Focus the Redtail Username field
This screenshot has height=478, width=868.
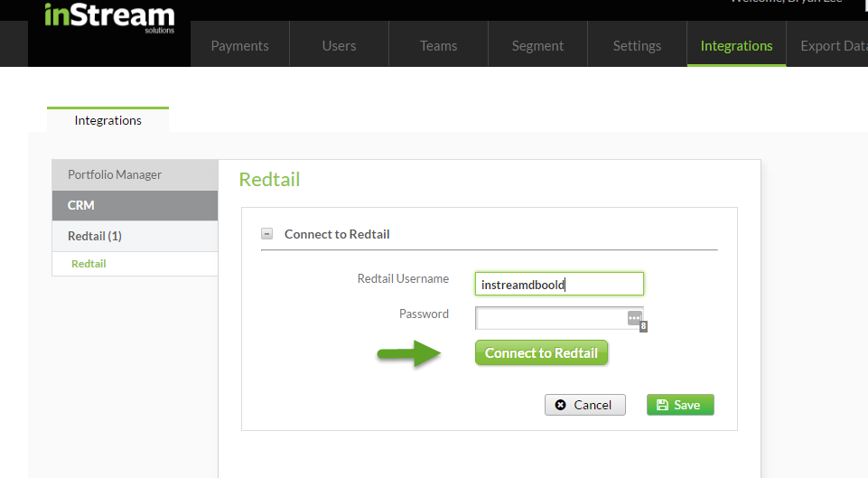click(x=559, y=284)
